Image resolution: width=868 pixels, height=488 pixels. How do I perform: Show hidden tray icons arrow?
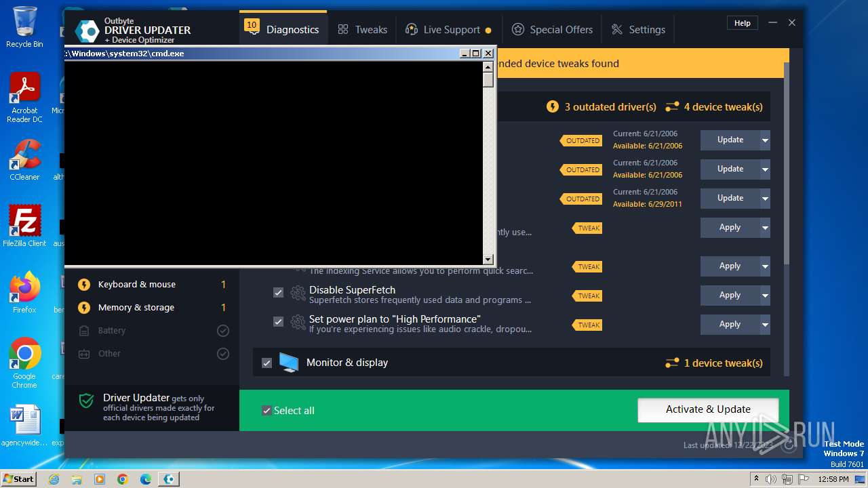(x=756, y=479)
